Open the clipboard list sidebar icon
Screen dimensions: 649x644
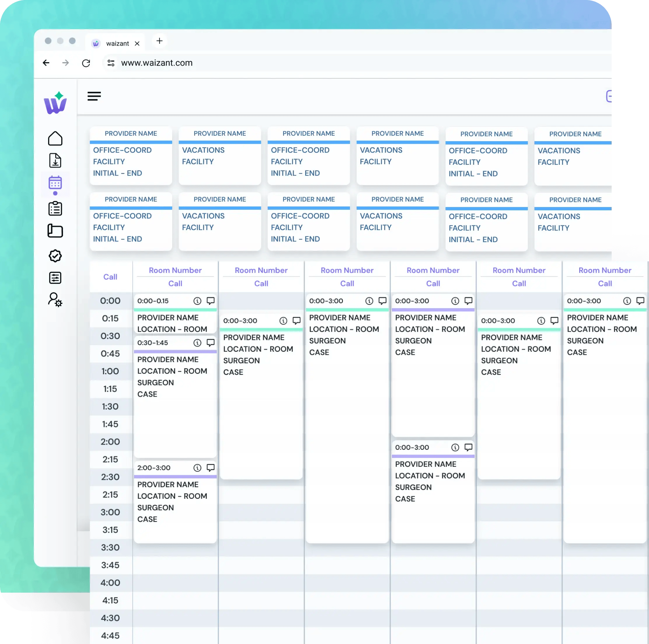coord(55,209)
